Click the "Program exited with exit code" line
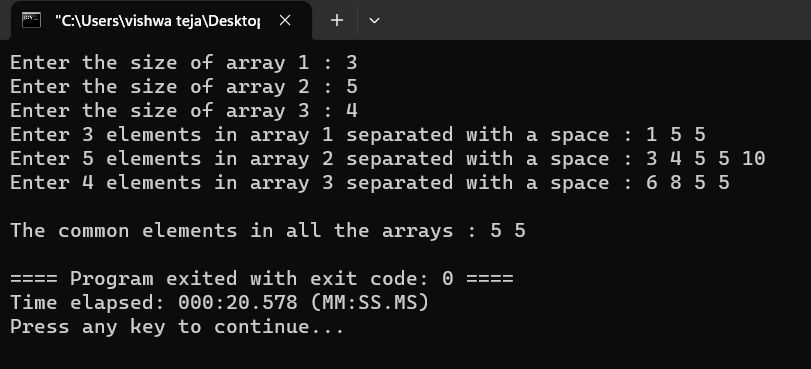The height and width of the screenshot is (369, 811). click(x=262, y=278)
